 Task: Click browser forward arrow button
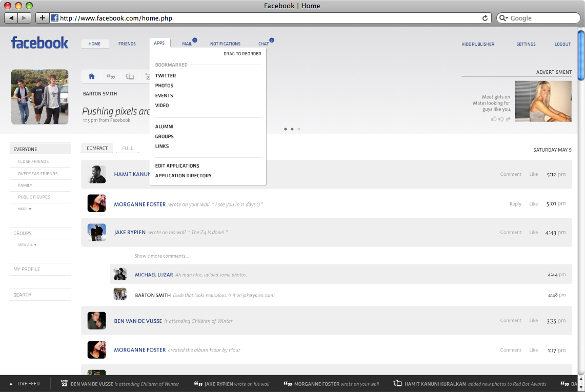click(x=24, y=18)
